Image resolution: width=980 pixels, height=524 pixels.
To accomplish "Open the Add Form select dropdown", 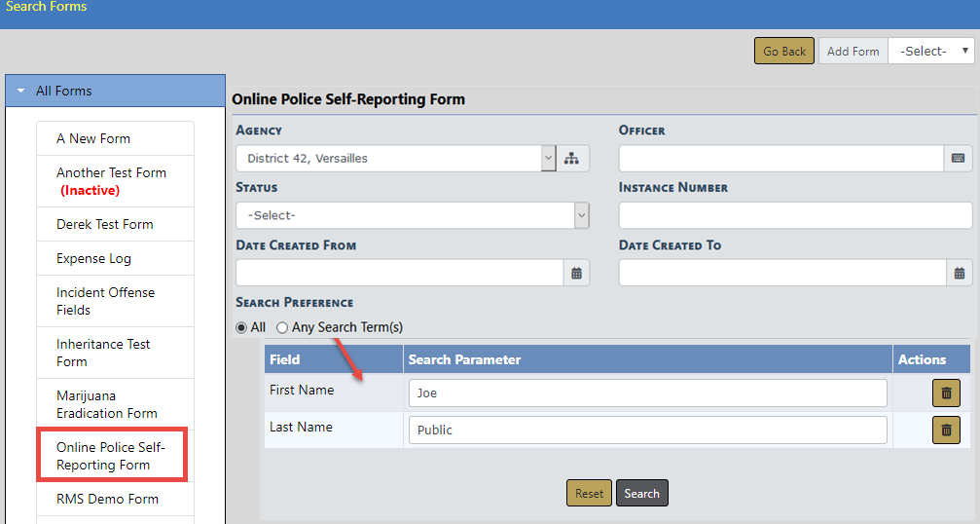I will (931, 52).
